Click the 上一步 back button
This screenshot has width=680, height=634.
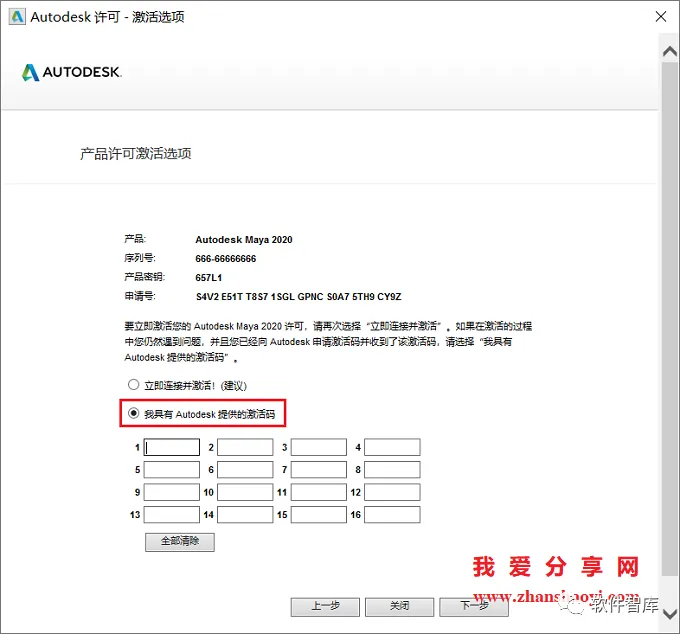click(x=325, y=607)
